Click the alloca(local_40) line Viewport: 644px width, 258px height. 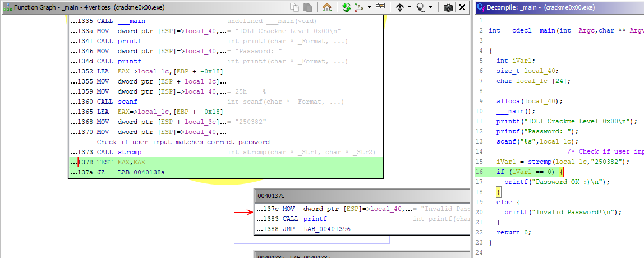tap(531, 101)
